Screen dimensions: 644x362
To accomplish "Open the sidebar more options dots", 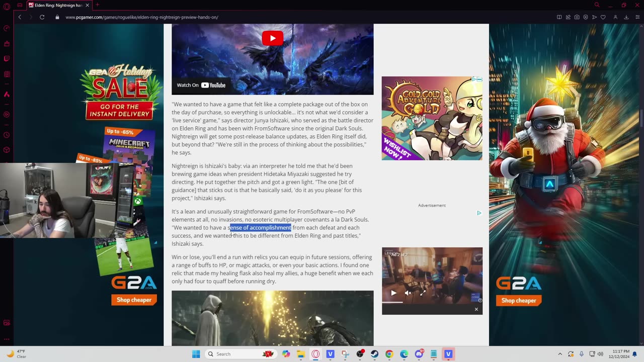I will [7, 339].
